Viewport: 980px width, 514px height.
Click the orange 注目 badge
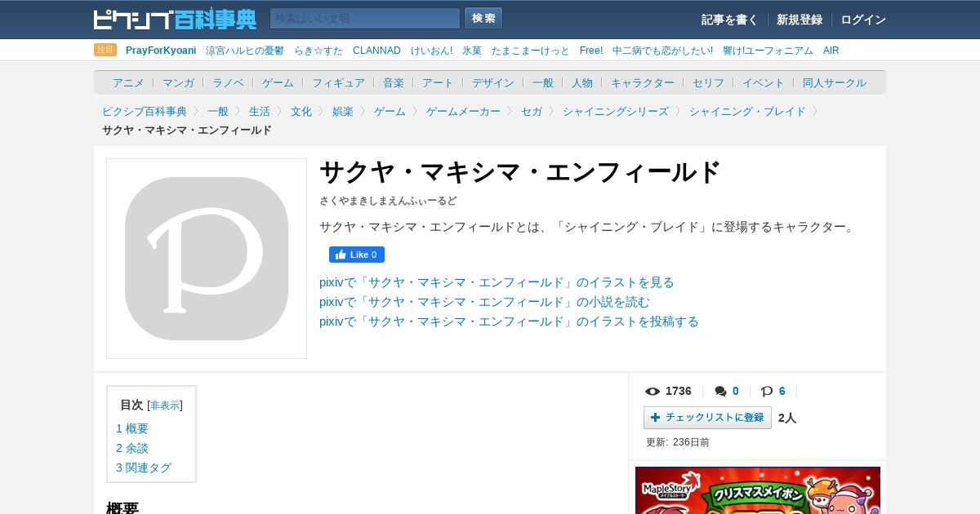(105, 50)
